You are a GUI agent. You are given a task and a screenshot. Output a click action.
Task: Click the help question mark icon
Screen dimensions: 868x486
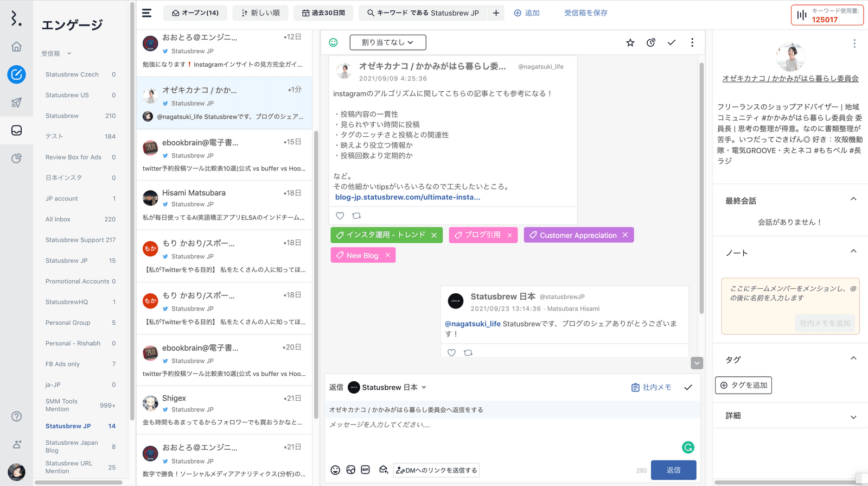[x=16, y=416]
